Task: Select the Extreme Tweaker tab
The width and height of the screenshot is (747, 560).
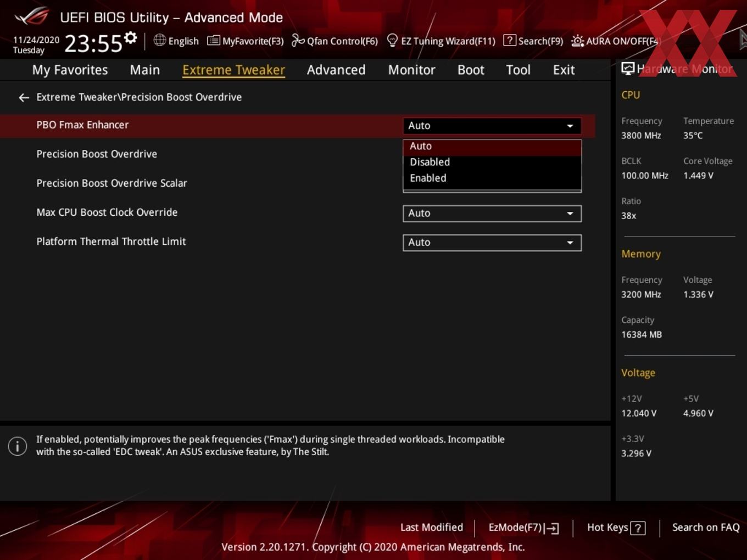Action: 233,70
